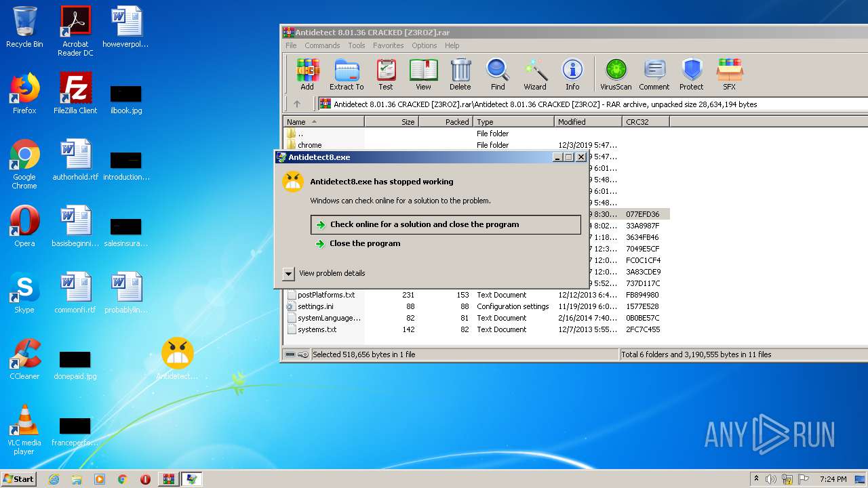This screenshot has width=868, height=488.
Task: Click the Comment toolbar icon
Action: [x=654, y=74]
